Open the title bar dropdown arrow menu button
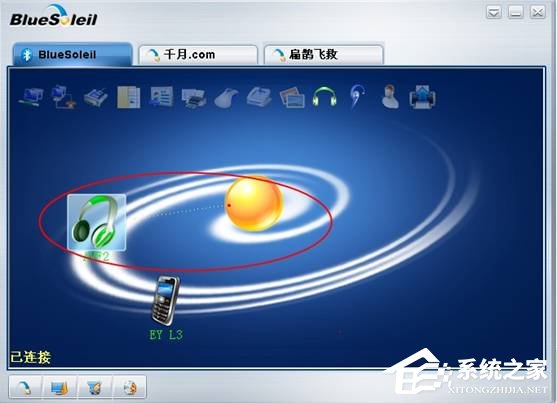 pos(494,12)
